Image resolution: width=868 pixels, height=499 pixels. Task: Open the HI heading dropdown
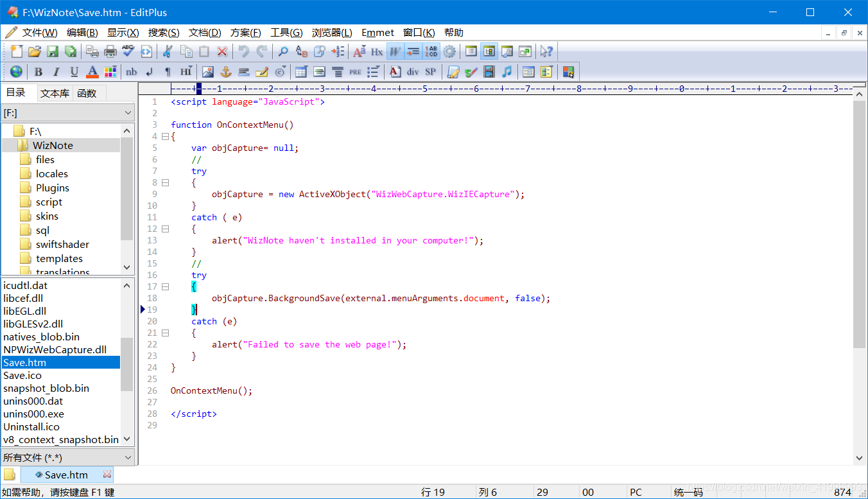186,71
